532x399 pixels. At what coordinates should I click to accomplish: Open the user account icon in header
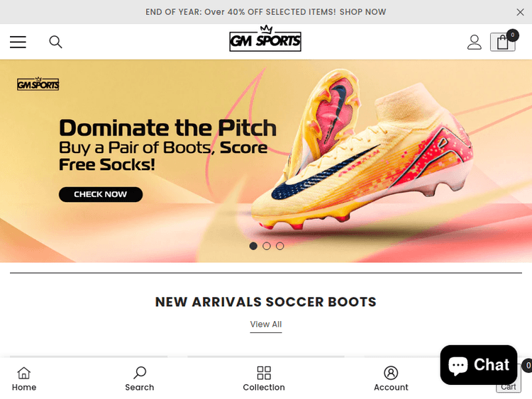point(475,43)
